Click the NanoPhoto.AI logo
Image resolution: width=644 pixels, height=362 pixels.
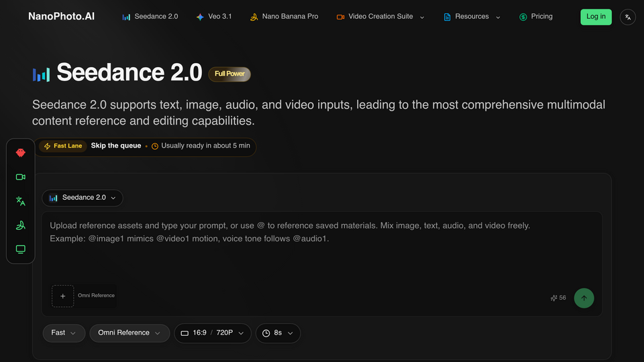point(61,16)
